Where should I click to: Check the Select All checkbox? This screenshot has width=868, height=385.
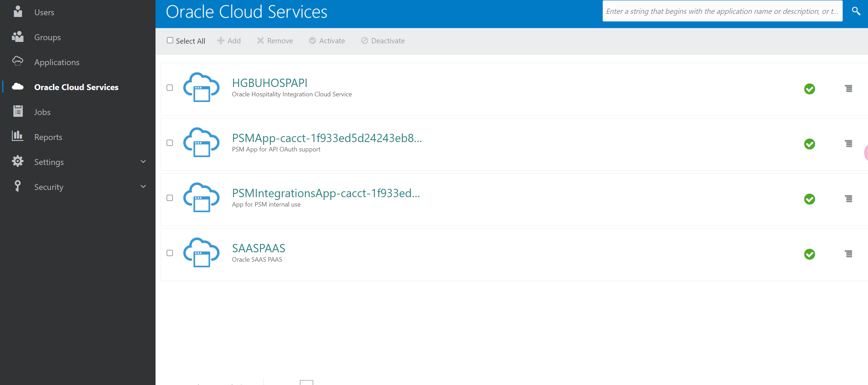(170, 41)
